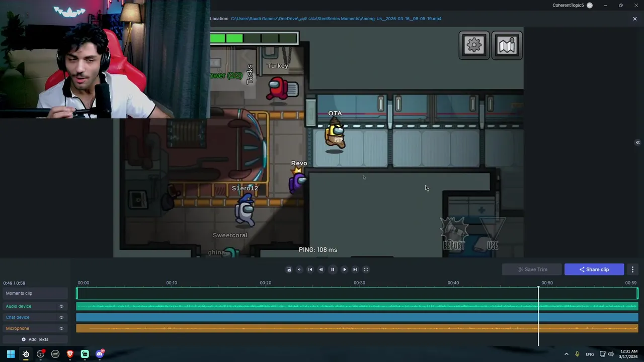This screenshot has height=362, width=644.
Task: Take a screenshot of the current frame
Action: tap(289, 269)
